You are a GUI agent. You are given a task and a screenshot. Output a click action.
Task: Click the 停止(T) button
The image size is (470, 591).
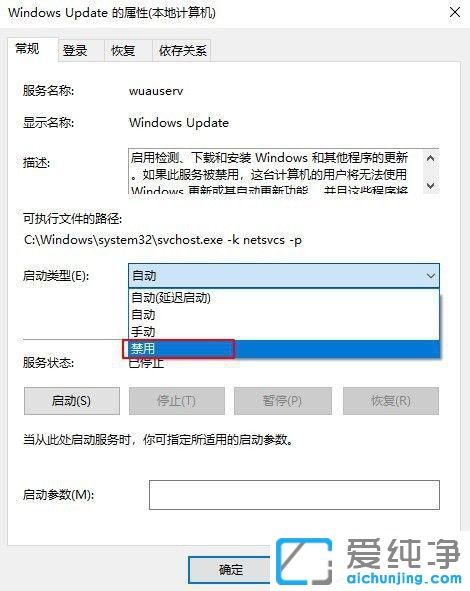177,401
